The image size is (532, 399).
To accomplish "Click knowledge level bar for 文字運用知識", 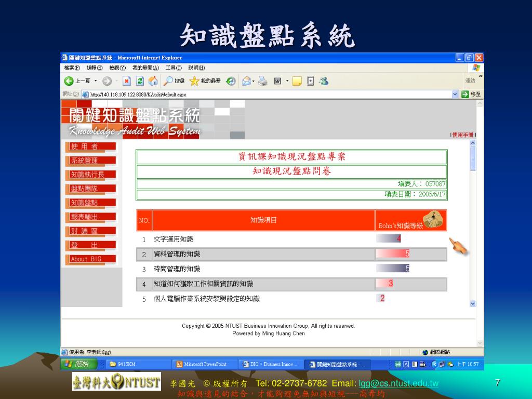I will coord(389,238).
